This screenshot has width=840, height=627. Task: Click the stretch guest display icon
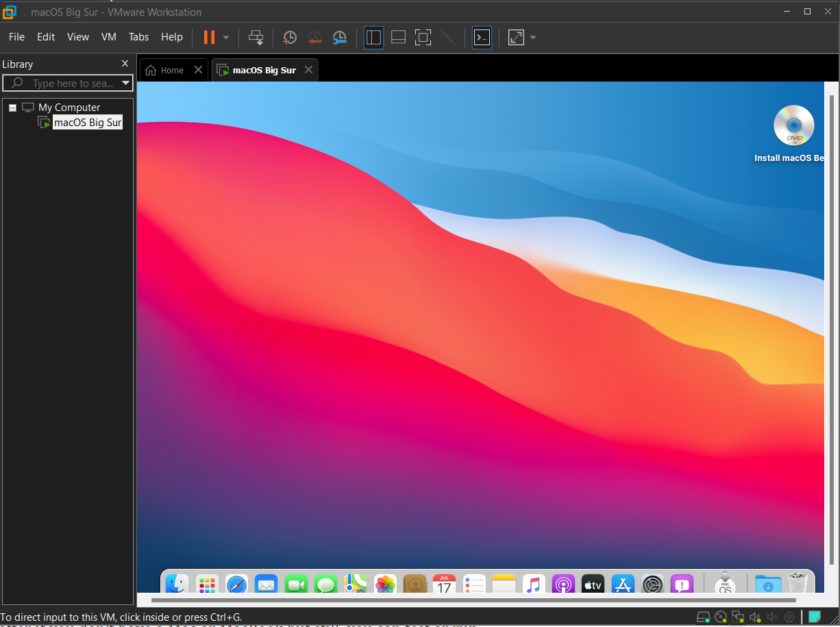tap(516, 38)
